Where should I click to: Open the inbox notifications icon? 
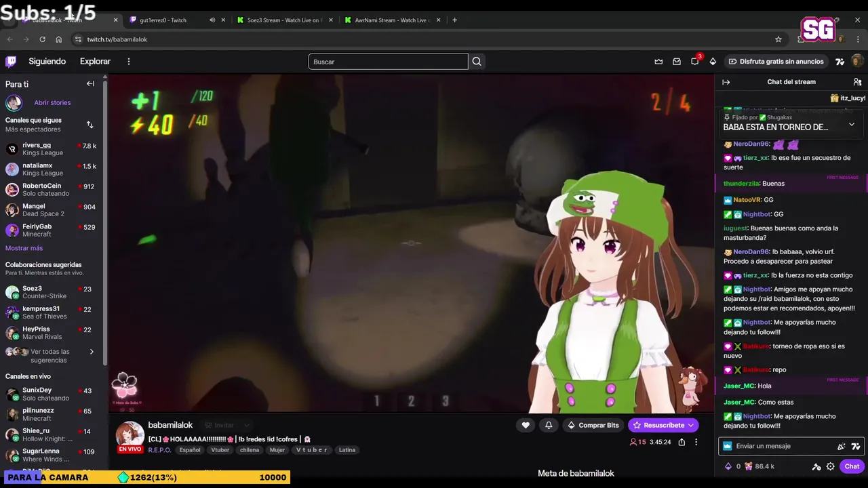677,62
